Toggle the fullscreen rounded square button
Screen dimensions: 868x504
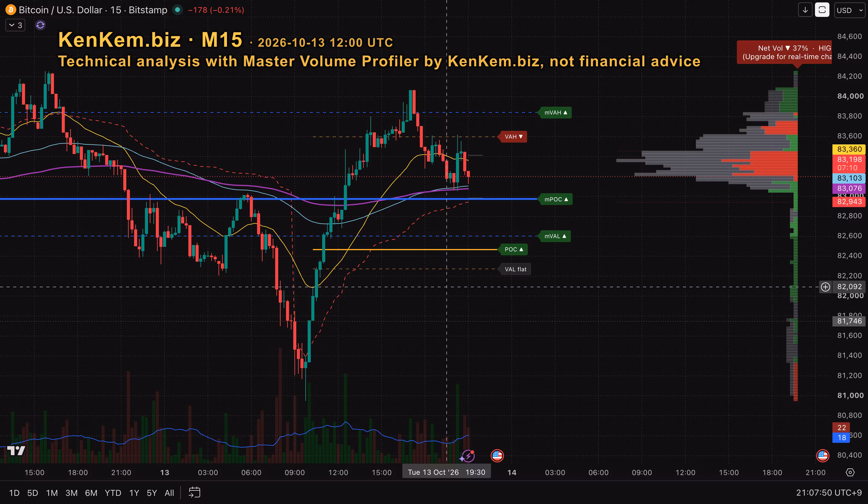[822, 10]
